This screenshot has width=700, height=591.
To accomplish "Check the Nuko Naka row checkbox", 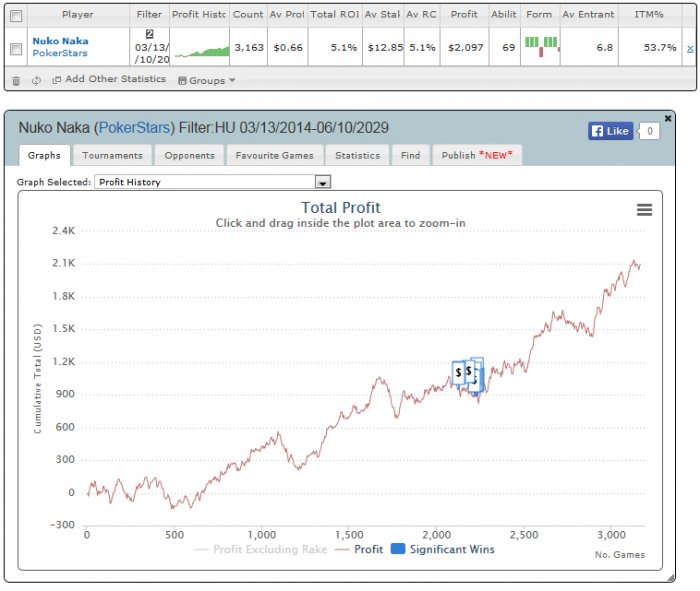I will point(16,49).
